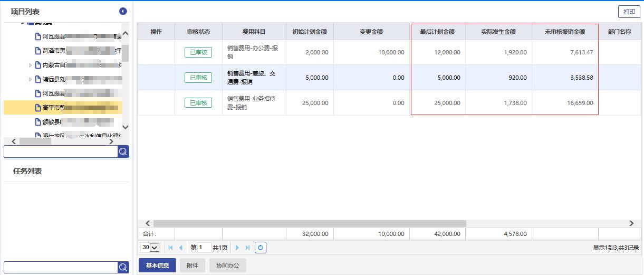Switch to the 附件 tab
The width and height of the screenshot is (644, 275).
pos(193,265)
